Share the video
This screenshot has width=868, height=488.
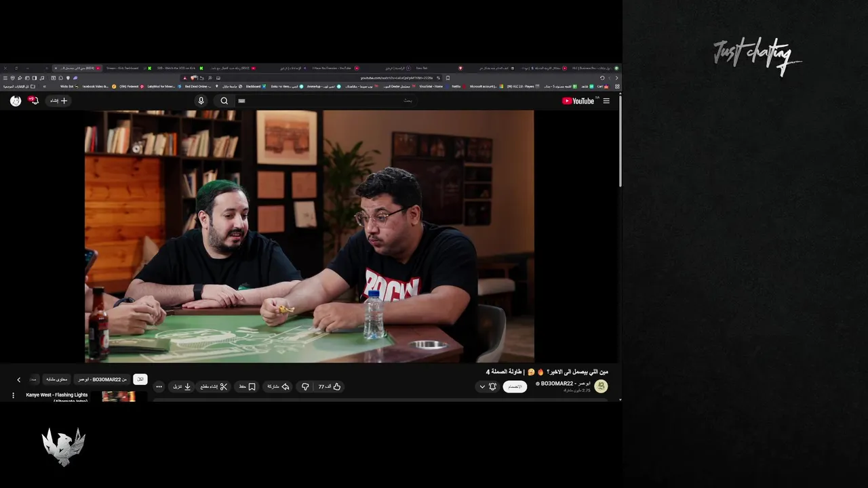(278, 386)
